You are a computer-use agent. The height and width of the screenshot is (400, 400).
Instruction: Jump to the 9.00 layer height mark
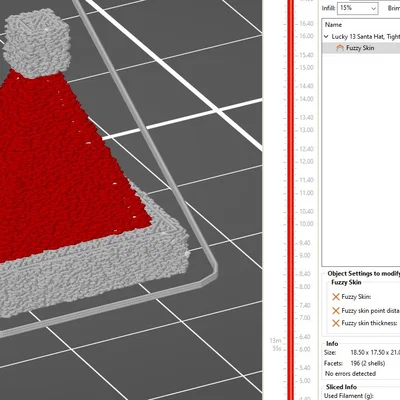305,256
